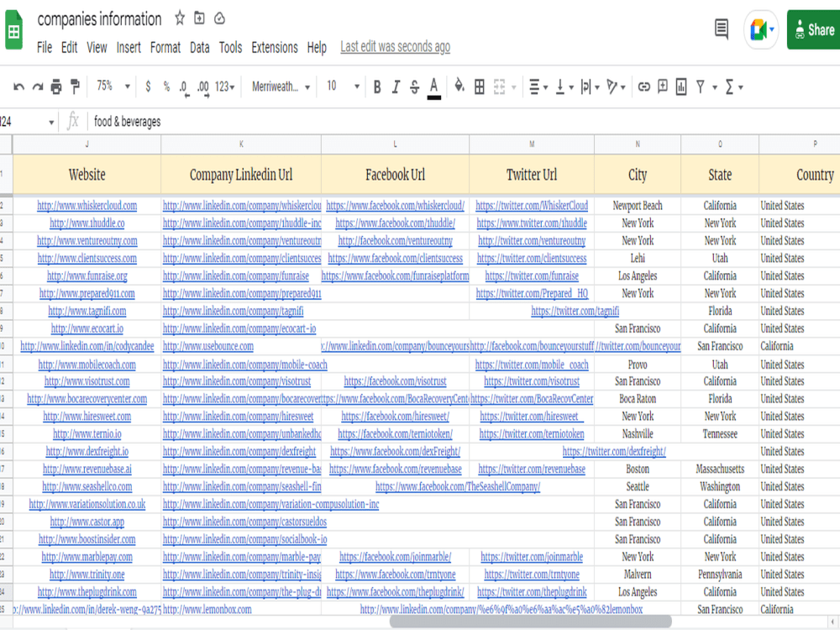
Task: Rename the companies information title
Action: 99,19
